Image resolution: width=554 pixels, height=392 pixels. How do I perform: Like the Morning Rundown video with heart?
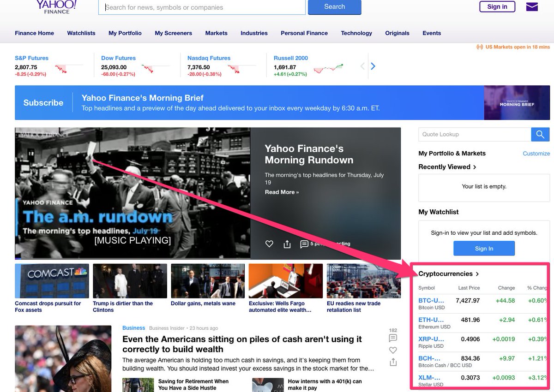tap(269, 244)
